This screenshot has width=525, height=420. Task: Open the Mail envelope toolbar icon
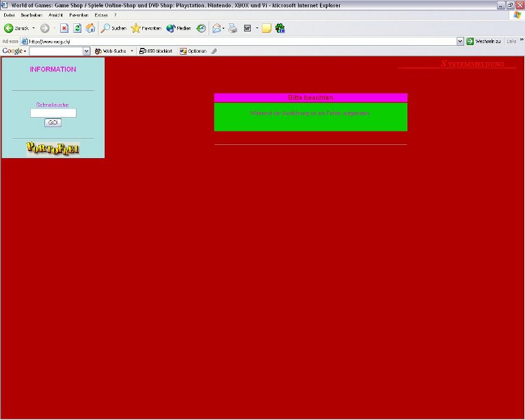tap(216, 28)
